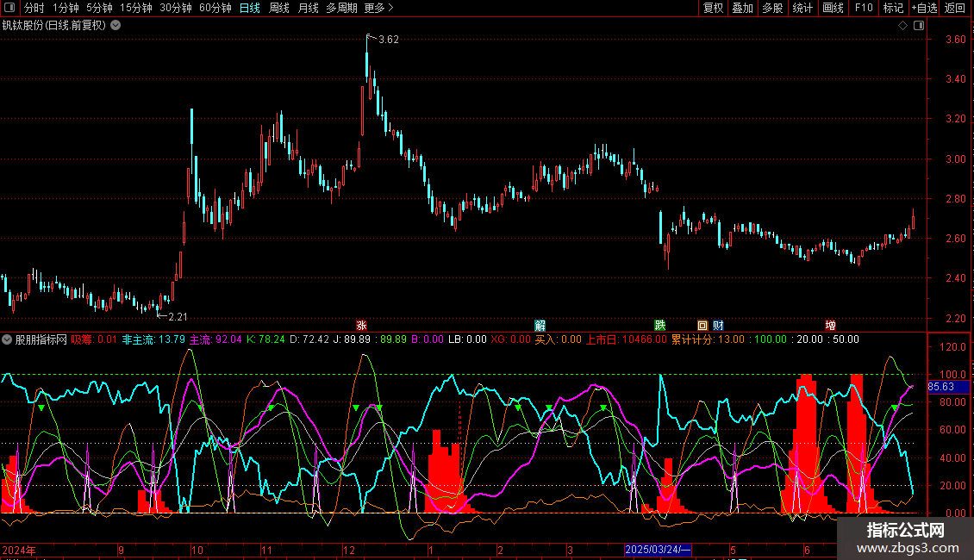This screenshot has width=974, height=560.
Task: Click the 主流: 92.04 indicator value
Action: [x=215, y=339]
